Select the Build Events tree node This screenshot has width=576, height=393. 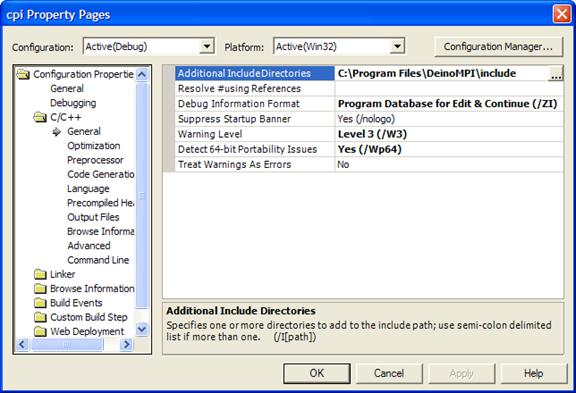pyautogui.click(x=76, y=303)
